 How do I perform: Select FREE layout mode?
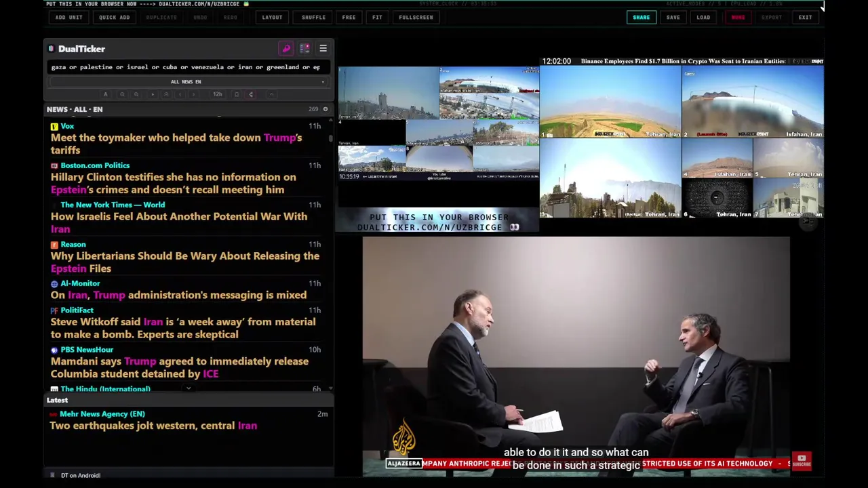tap(349, 18)
